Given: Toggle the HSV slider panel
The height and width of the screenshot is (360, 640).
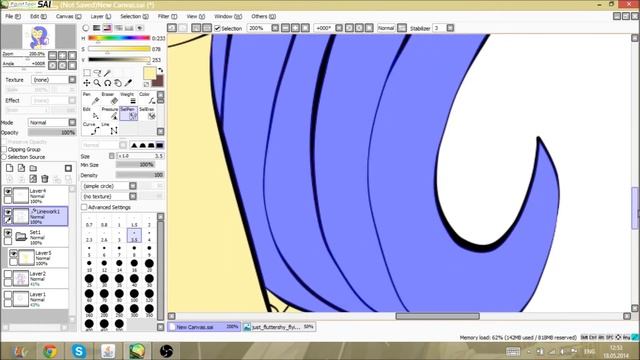Looking at the screenshot, I should (107, 28).
